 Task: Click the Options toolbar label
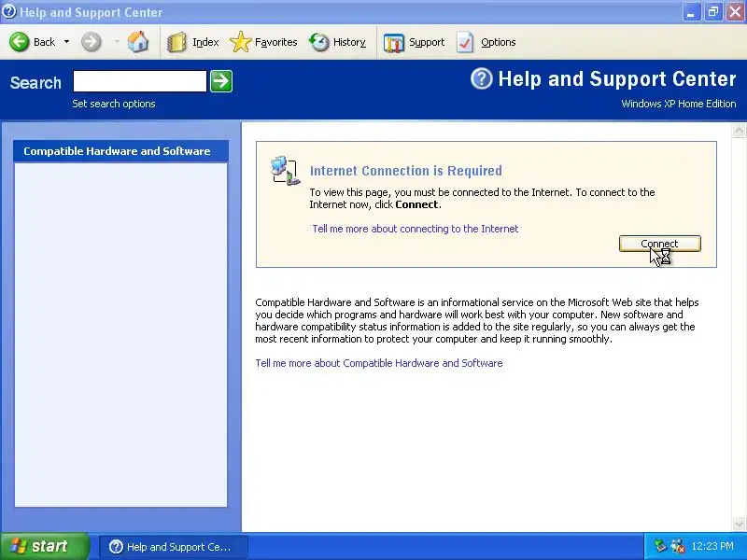(499, 42)
